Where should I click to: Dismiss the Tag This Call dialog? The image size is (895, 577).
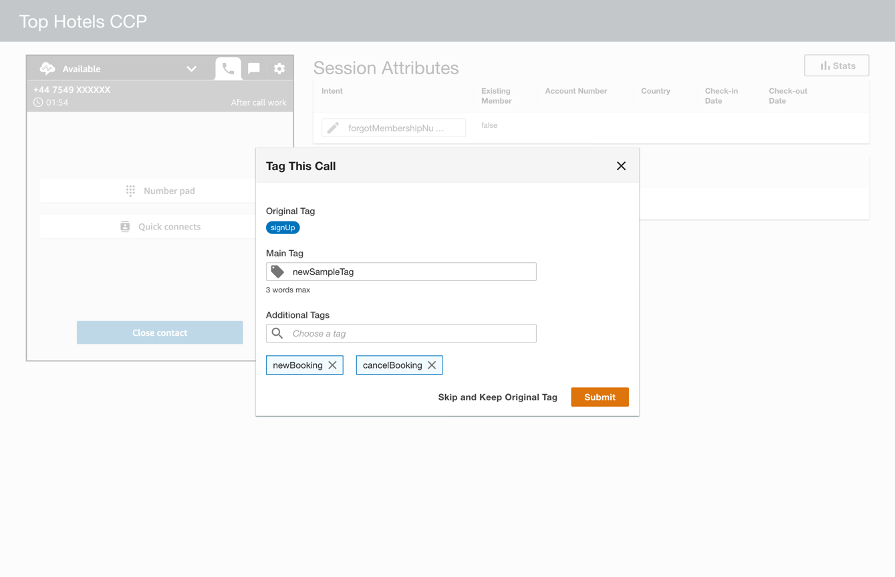click(x=621, y=166)
